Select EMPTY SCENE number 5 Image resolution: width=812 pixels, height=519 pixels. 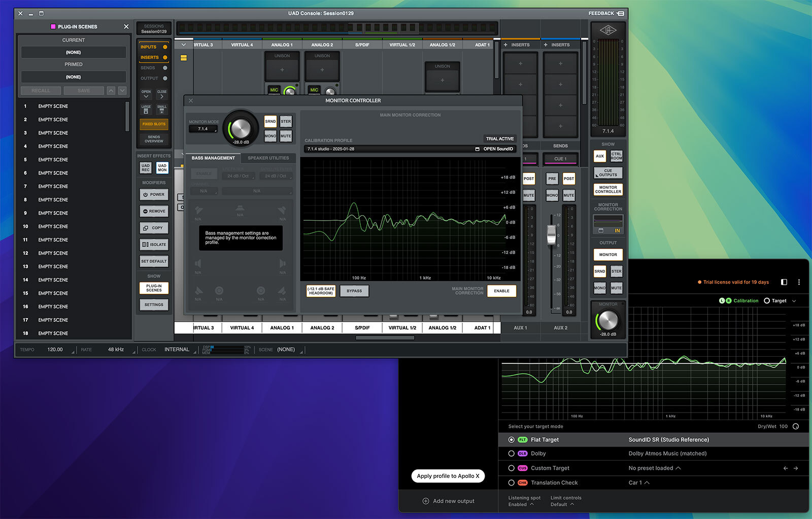pyautogui.click(x=71, y=159)
